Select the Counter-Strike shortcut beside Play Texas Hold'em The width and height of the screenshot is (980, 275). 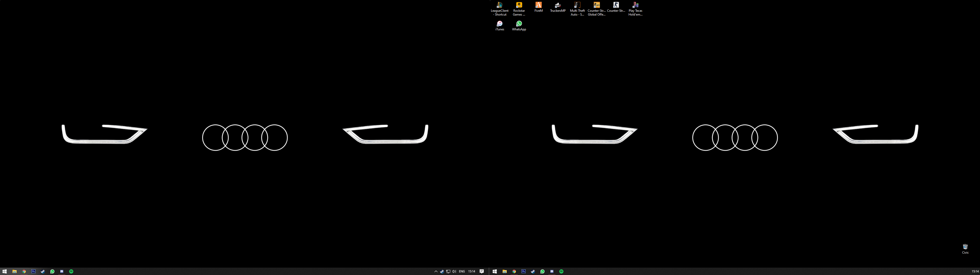616,7
